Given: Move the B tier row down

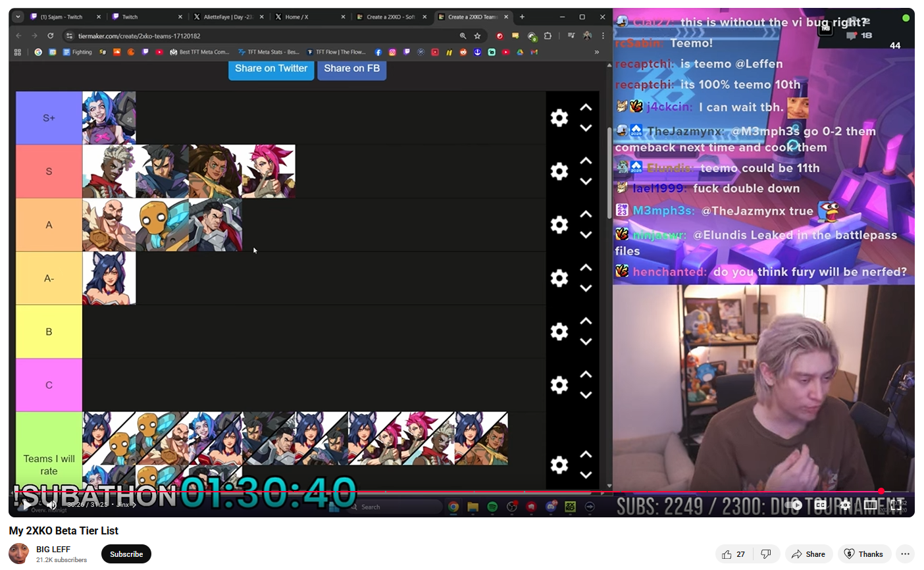Looking at the screenshot, I should pos(586,342).
